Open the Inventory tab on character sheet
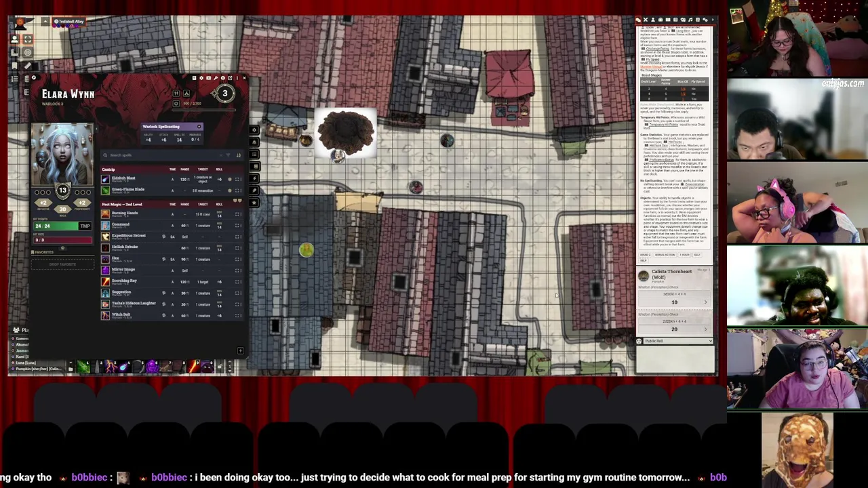Image resolution: width=868 pixels, height=488 pixels. (x=254, y=142)
